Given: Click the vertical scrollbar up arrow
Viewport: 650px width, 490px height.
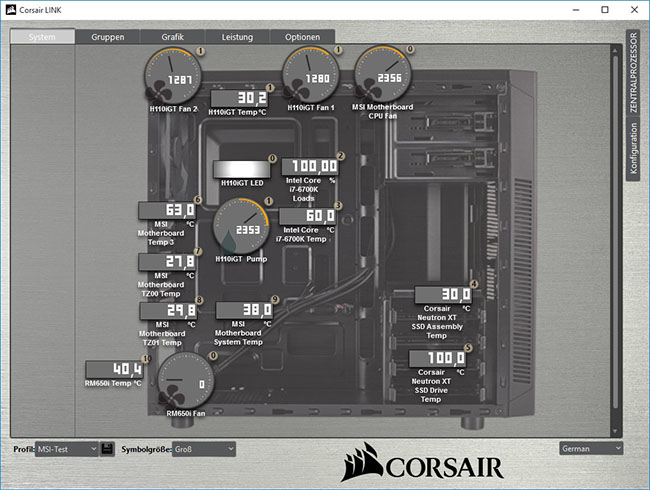Looking at the screenshot, I should 615,51.
